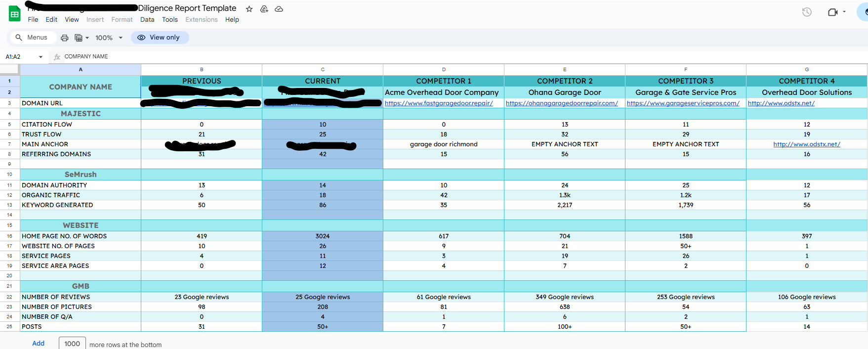The image size is (868, 349).
Task: Open the File menu
Action: coord(33,20)
